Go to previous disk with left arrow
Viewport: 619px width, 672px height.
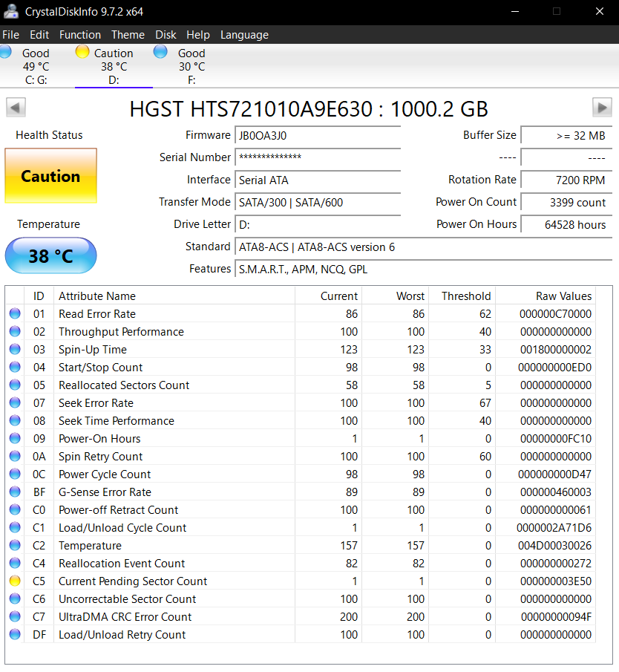16,107
